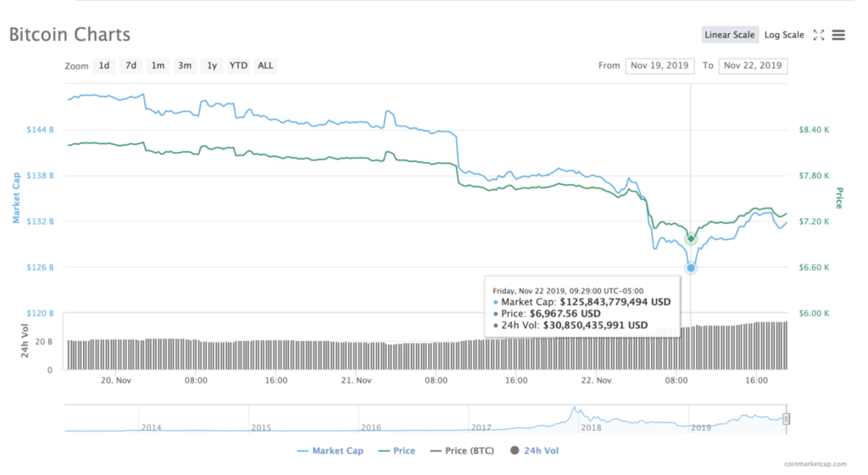Set zoom to 3m
868x475 pixels.
tap(184, 65)
